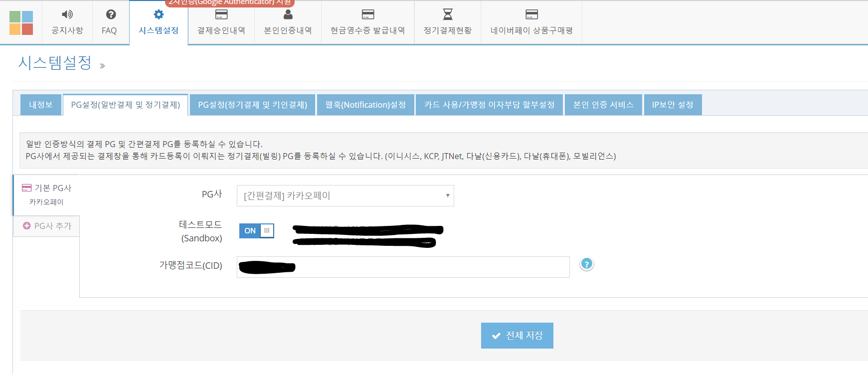Select PG설정(일반결제 및 정기결제) tab
Image resolution: width=868 pixels, height=374 pixels.
tap(125, 105)
